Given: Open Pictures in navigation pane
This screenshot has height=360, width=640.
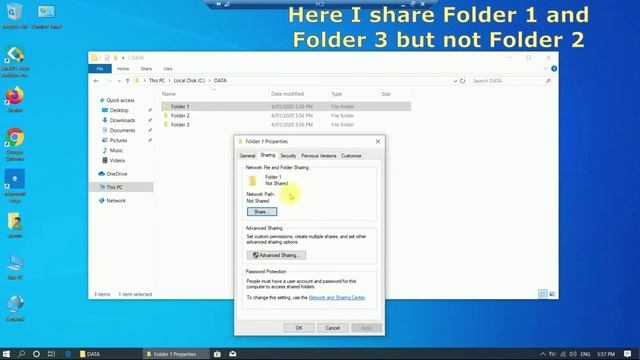Looking at the screenshot, I should click(x=118, y=140).
